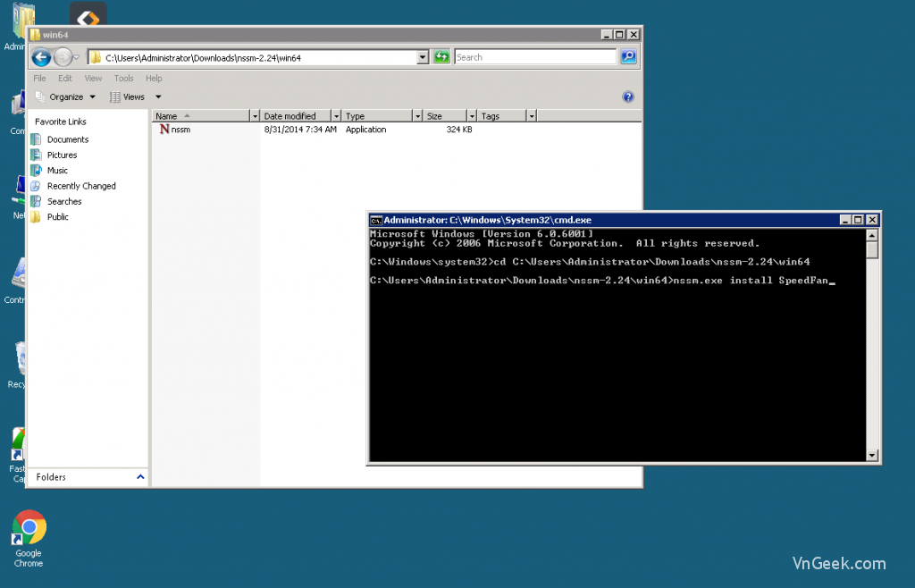This screenshot has height=588, width=915.
Task: Click the Favorite Links heading
Action: pyautogui.click(x=61, y=122)
